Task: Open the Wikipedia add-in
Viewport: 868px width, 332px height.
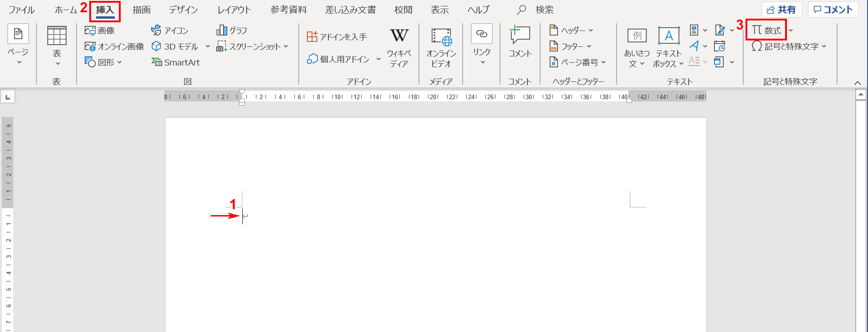Action: pos(399,46)
